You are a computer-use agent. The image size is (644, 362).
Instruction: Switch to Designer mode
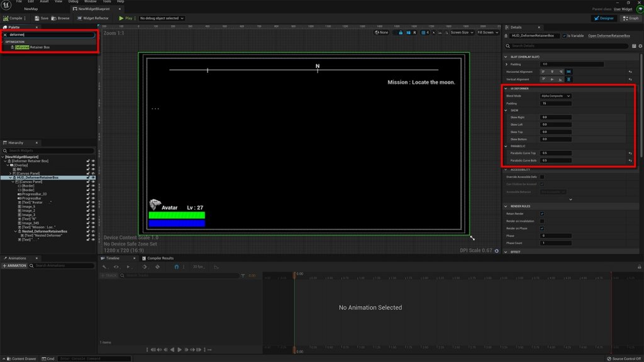(x=603, y=18)
